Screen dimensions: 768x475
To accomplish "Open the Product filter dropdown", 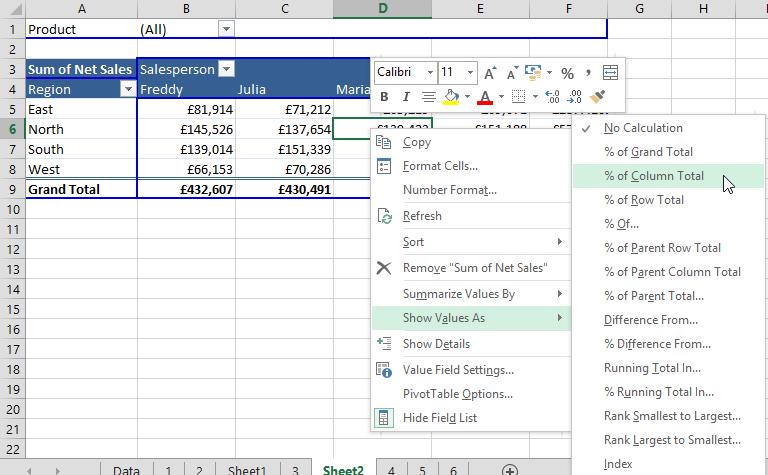I will 226,29.
